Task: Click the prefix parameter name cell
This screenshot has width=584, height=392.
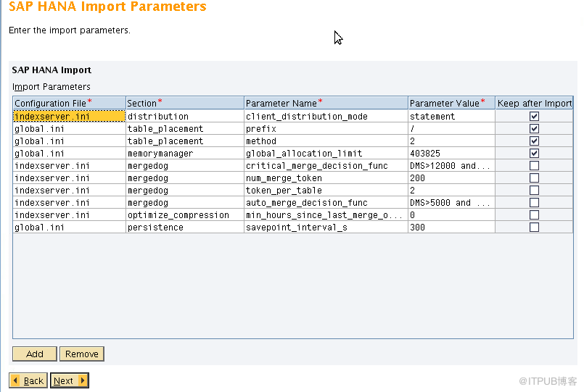Action: (326, 129)
